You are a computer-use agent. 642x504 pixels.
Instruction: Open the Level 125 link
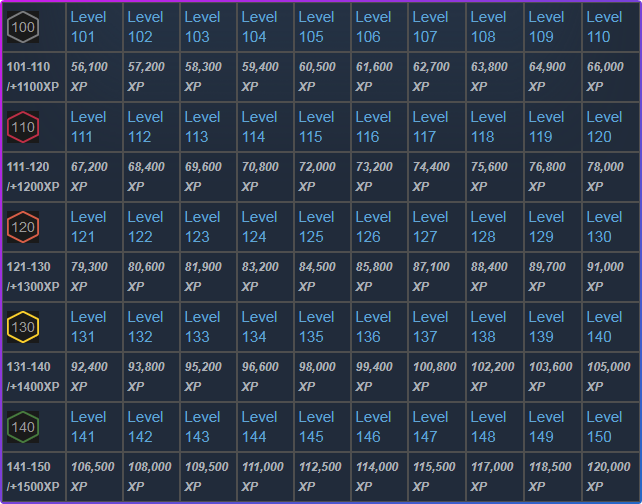(317, 227)
